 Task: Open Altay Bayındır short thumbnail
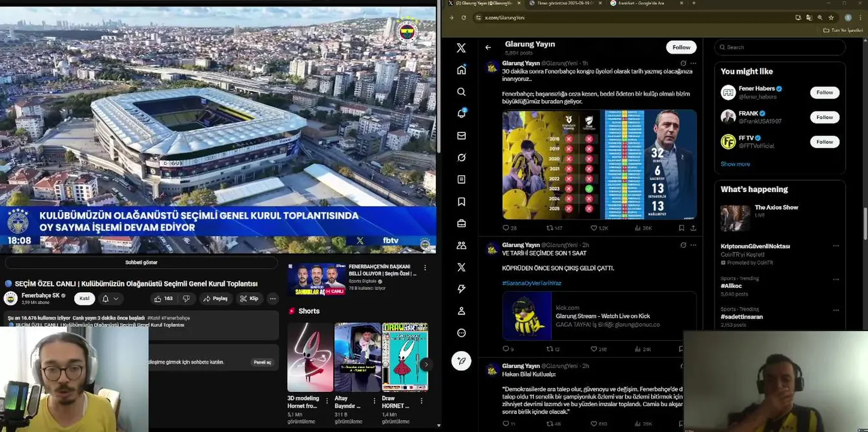point(357,357)
